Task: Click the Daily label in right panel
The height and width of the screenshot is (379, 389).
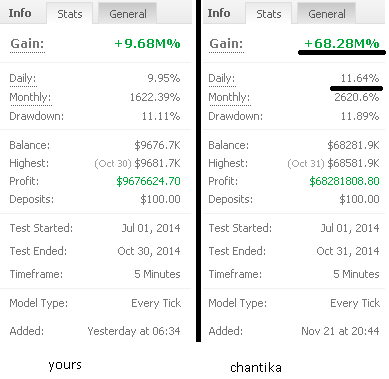Action: (x=222, y=78)
